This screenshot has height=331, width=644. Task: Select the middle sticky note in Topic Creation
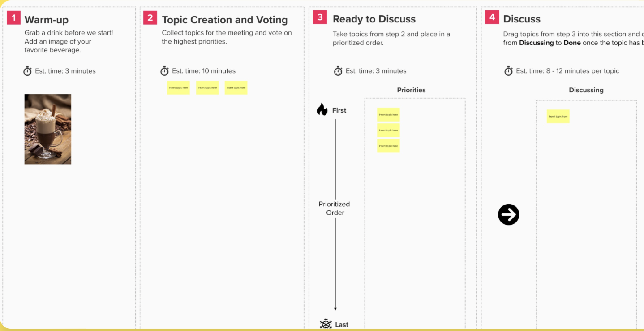coord(207,87)
